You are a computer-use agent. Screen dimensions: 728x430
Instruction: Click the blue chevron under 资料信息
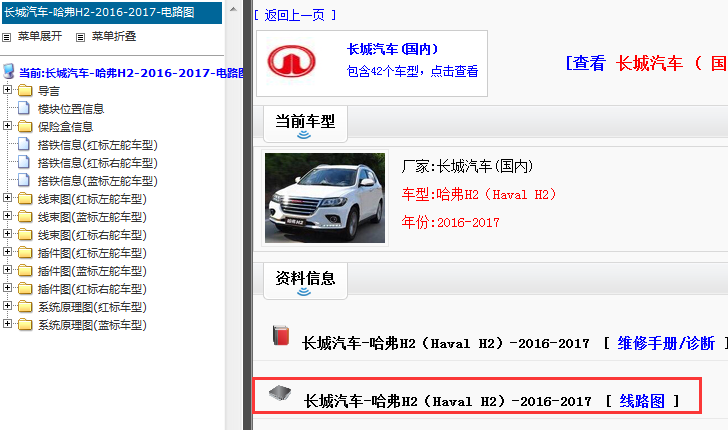click(304, 292)
